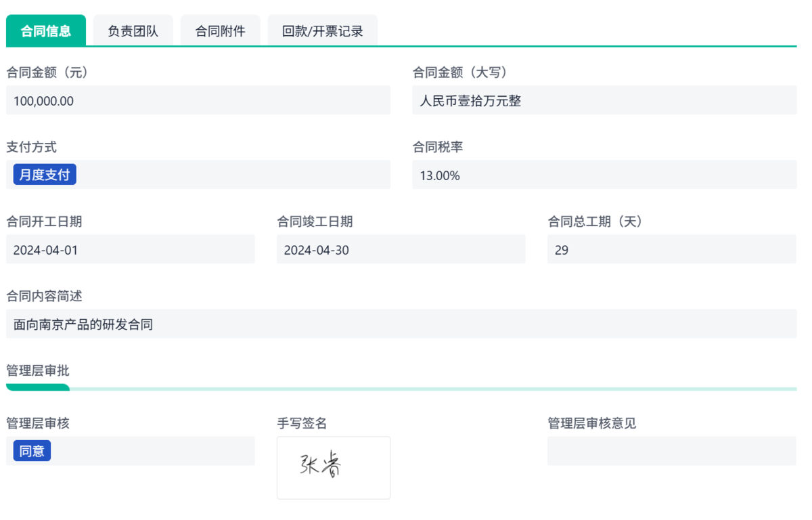Viewport: 812px width, 520px height.
Task: Click the 支付方式 label
Action: (x=31, y=147)
